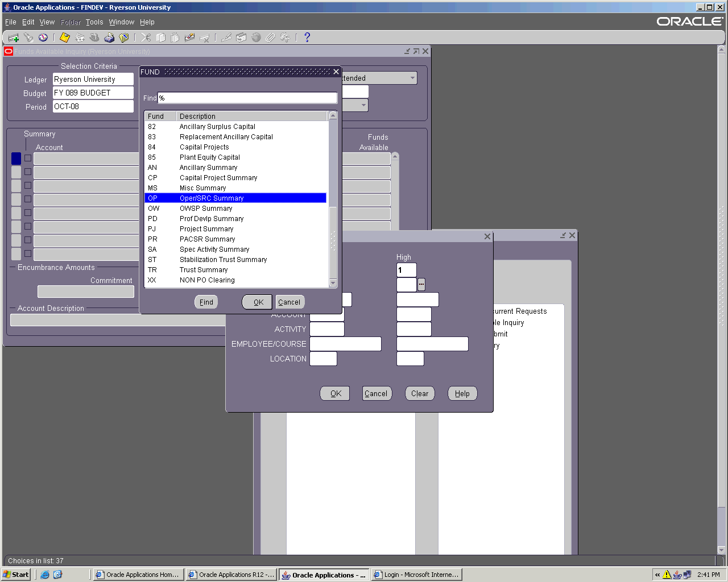This screenshot has width=728, height=582.
Task: Expand the dropdown ending in 'ttended'
Action: pos(412,78)
